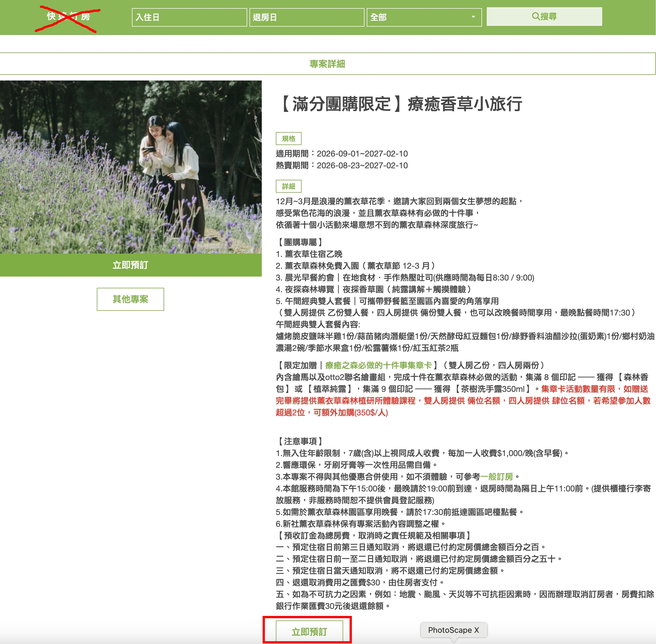Open the 療癒之森必做的十件事集章卡 link
This screenshot has height=644, width=656.
click(378, 365)
